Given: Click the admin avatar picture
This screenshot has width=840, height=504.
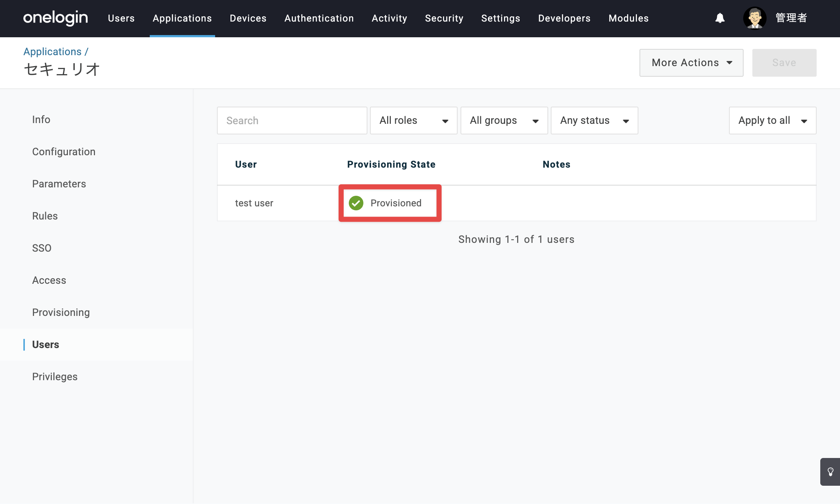Looking at the screenshot, I should 755,18.
